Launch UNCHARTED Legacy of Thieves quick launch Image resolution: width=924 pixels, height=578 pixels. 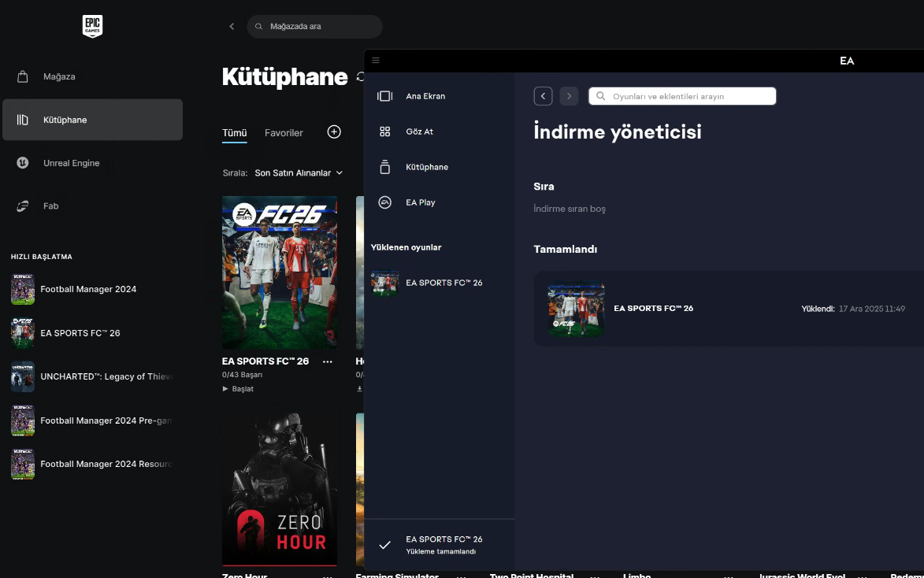pyautogui.click(x=92, y=376)
